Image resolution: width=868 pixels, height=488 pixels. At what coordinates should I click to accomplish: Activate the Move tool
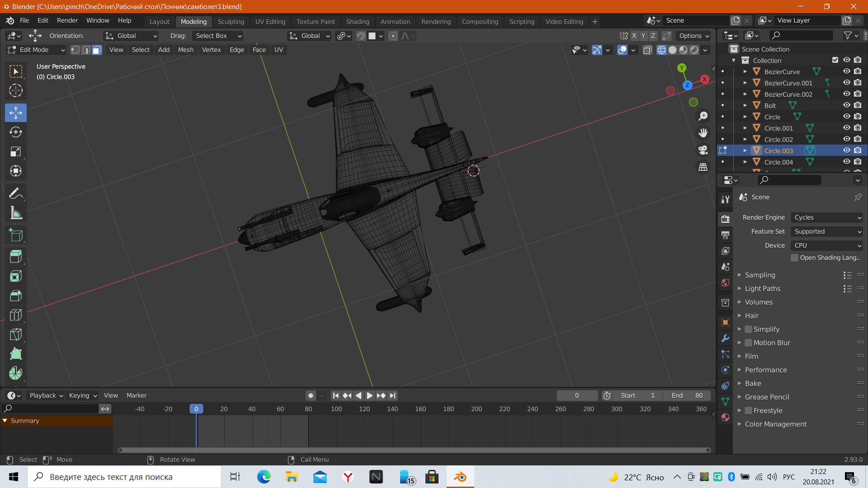(16, 113)
